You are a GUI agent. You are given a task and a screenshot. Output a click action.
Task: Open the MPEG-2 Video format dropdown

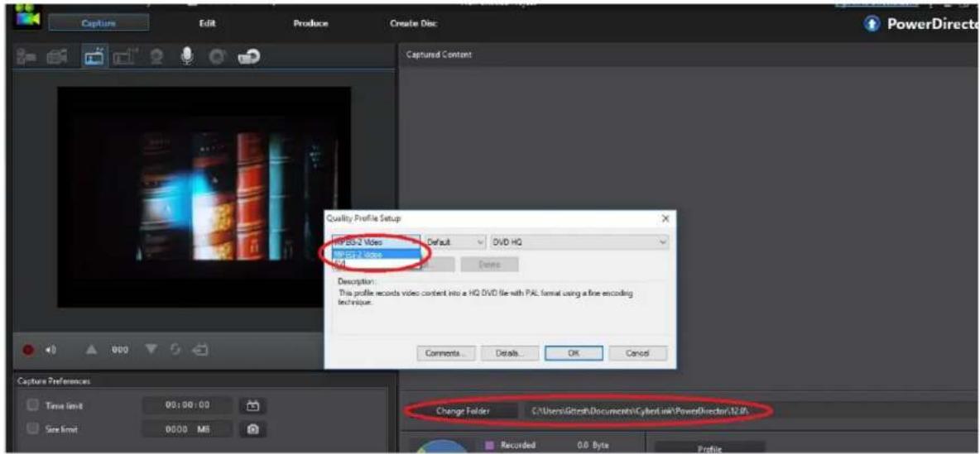pyautogui.click(x=377, y=241)
